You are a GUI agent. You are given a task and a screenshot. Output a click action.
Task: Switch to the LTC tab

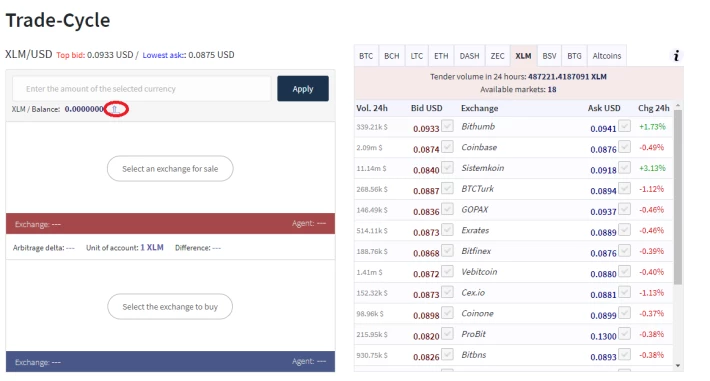coord(417,56)
